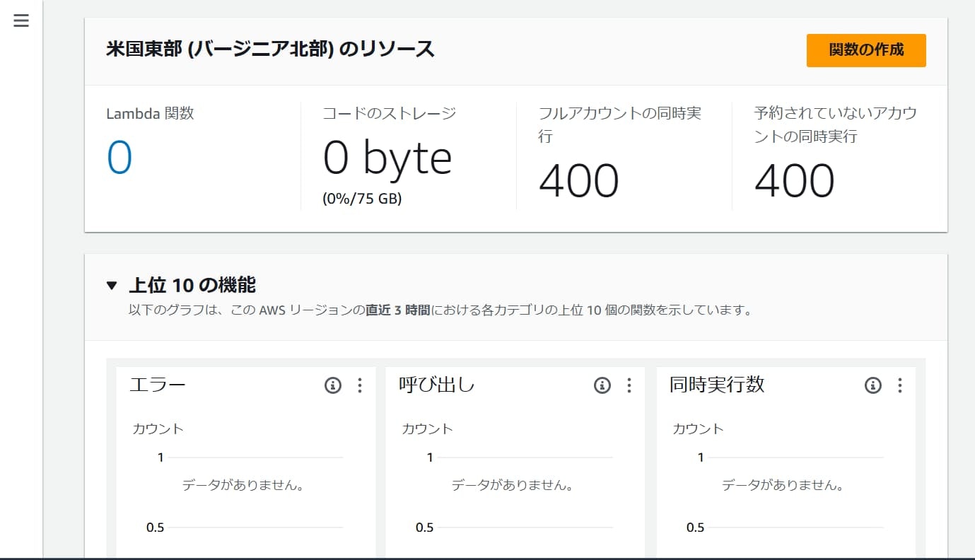The height and width of the screenshot is (560, 975).
Task: Select the 同時実行数 chart title
Action: 717,385
